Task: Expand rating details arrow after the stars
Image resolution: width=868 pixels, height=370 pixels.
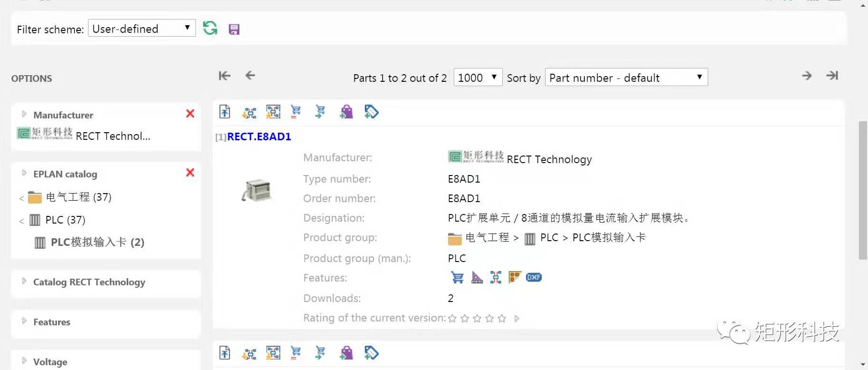Action: click(517, 318)
